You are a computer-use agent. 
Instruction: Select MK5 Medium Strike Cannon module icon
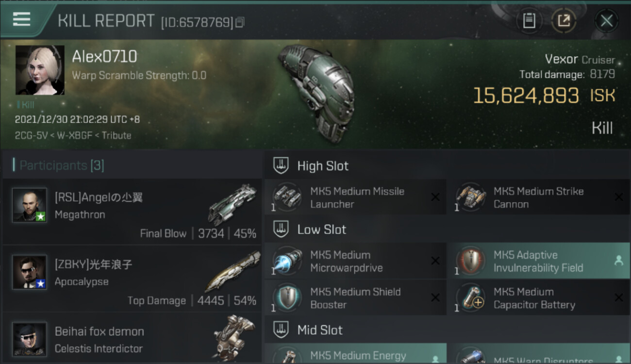pos(470,198)
